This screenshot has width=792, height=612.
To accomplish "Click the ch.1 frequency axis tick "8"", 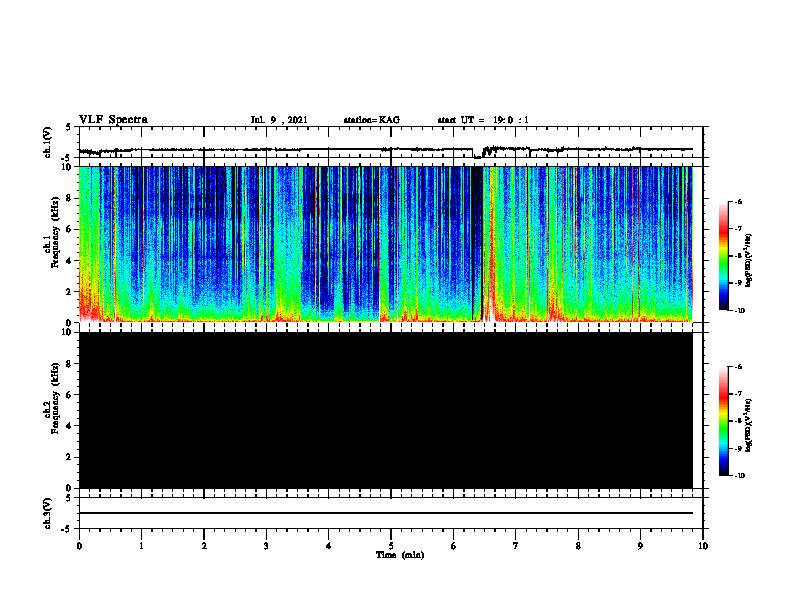I will [69, 198].
